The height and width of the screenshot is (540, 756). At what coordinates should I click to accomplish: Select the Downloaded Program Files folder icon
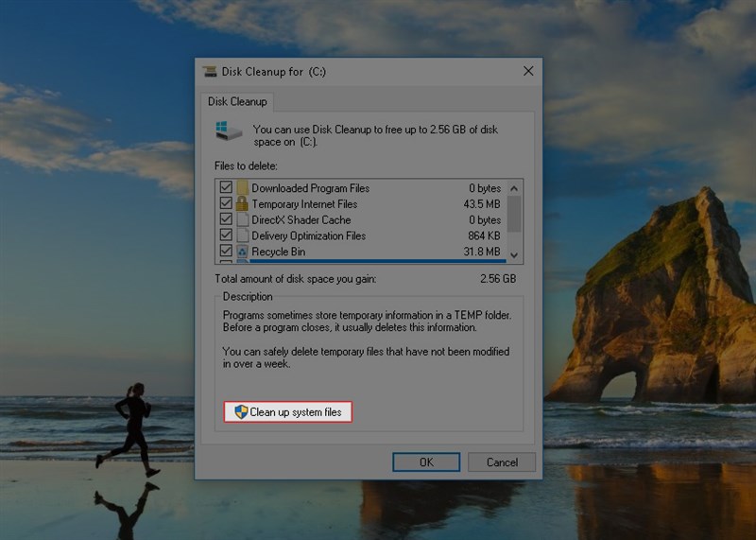pyautogui.click(x=242, y=188)
